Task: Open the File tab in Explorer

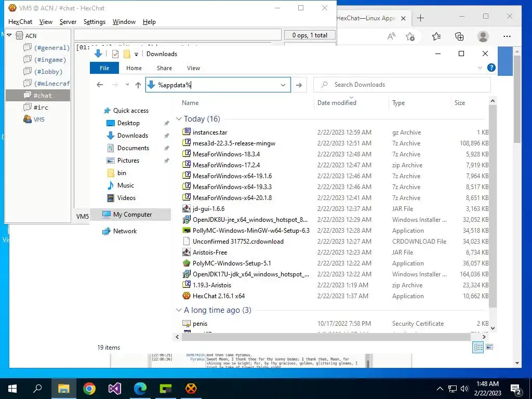Action: click(104, 68)
